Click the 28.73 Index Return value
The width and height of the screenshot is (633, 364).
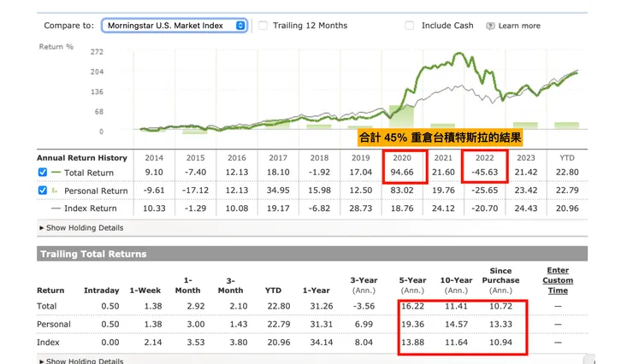coord(360,208)
